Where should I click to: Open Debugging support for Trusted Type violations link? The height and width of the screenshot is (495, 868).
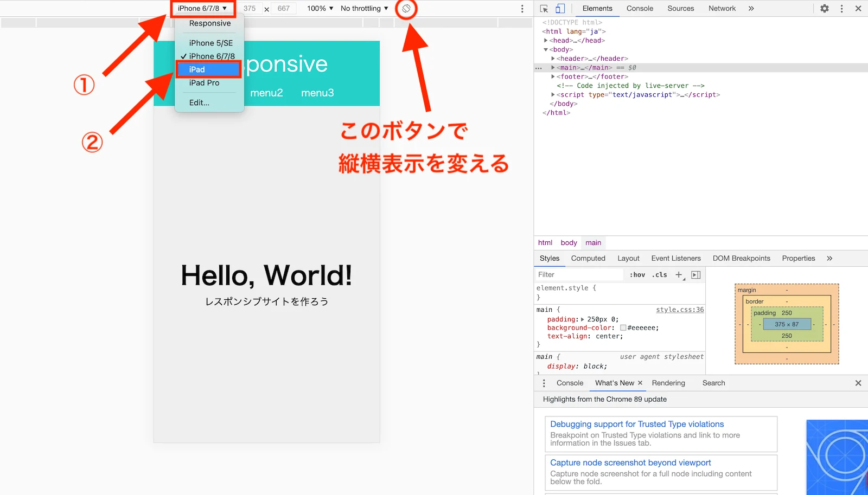pos(636,424)
